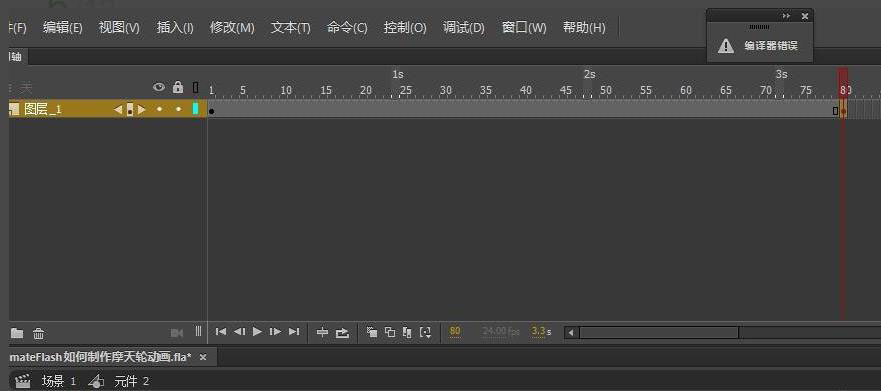
Task: Toggle loop playback
Action: [342, 333]
